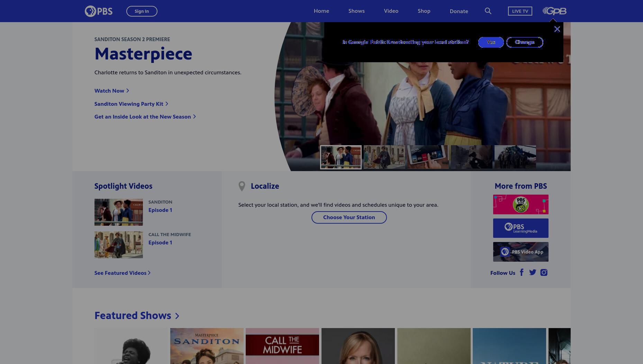Open the PBS LearningMedia banner
Image resolution: width=643 pixels, height=364 pixels.
click(x=520, y=228)
